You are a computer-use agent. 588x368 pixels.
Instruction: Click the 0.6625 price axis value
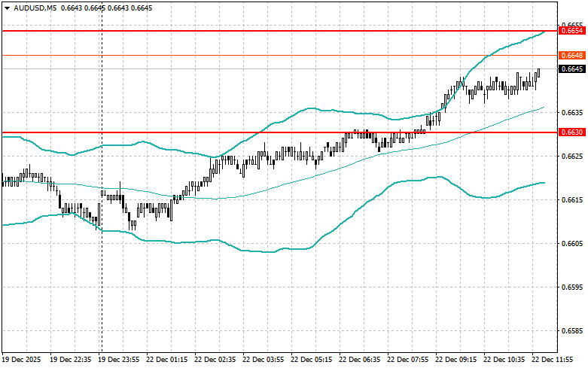pyautogui.click(x=572, y=157)
